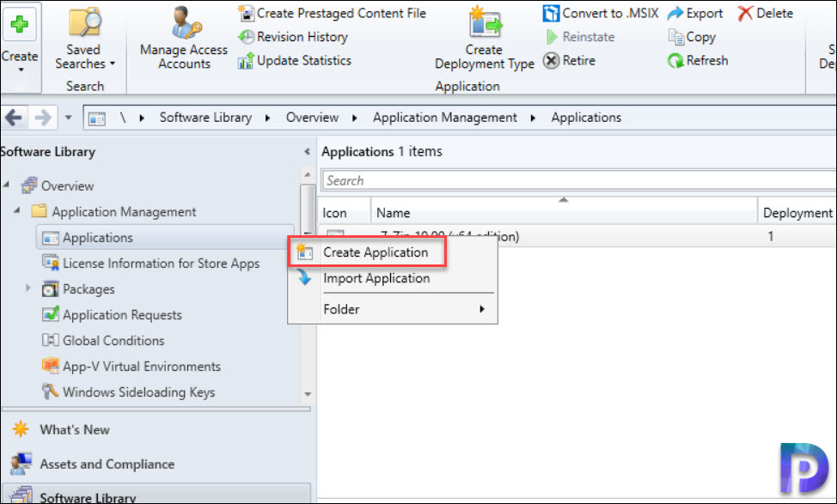Open License Information for Store Apps

tap(161, 264)
